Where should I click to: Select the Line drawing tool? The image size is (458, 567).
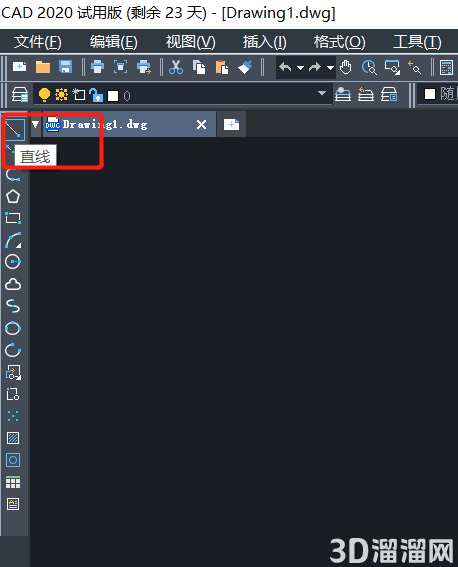coord(15,129)
